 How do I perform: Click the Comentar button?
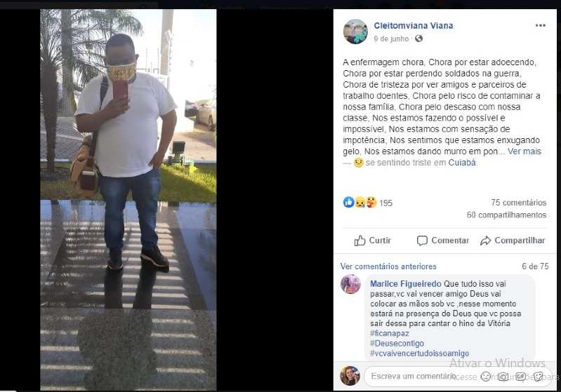coord(442,241)
